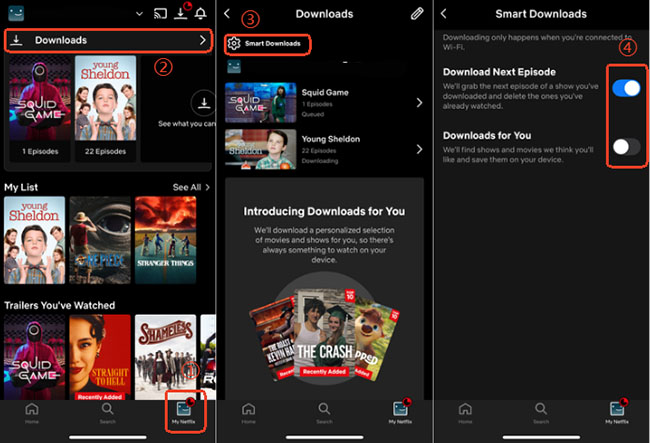Screen dimensions: 650x443
Task: Tap the profile avatar in My Netflix header
Action: click(16, 13)
